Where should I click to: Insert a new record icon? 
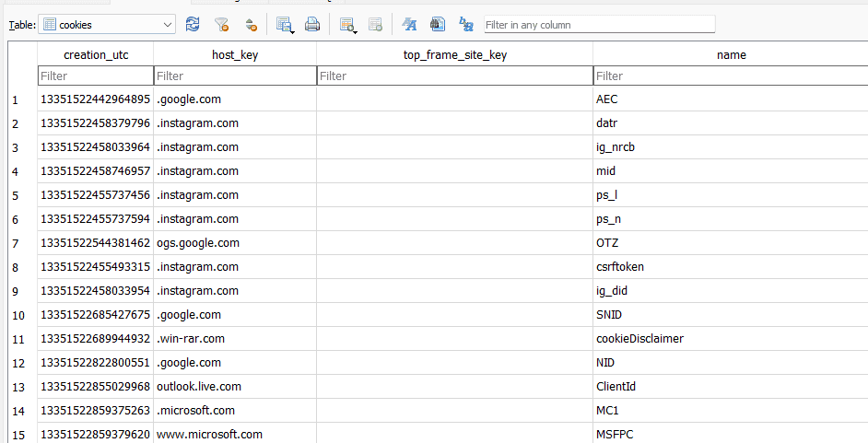[346, 24]
